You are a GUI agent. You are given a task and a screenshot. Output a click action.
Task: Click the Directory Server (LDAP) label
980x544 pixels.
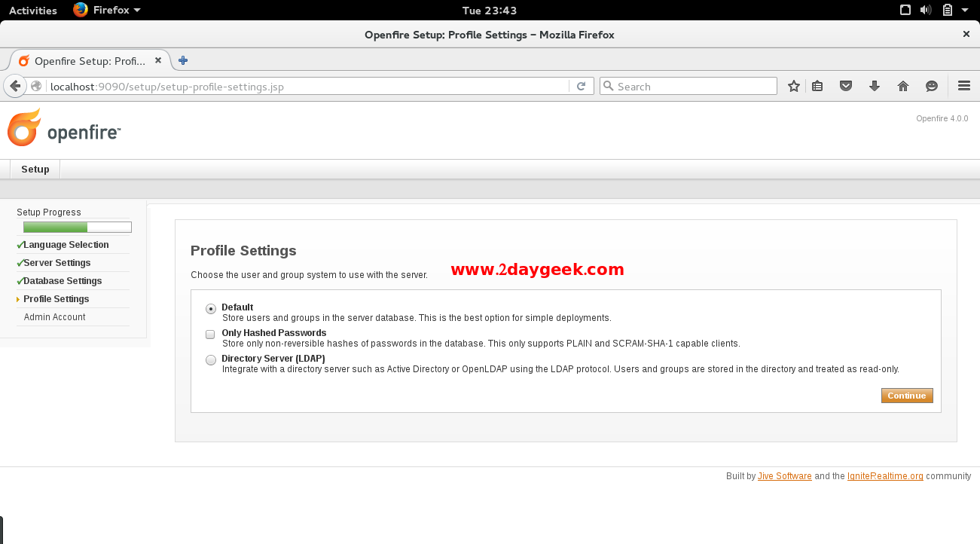273,359
